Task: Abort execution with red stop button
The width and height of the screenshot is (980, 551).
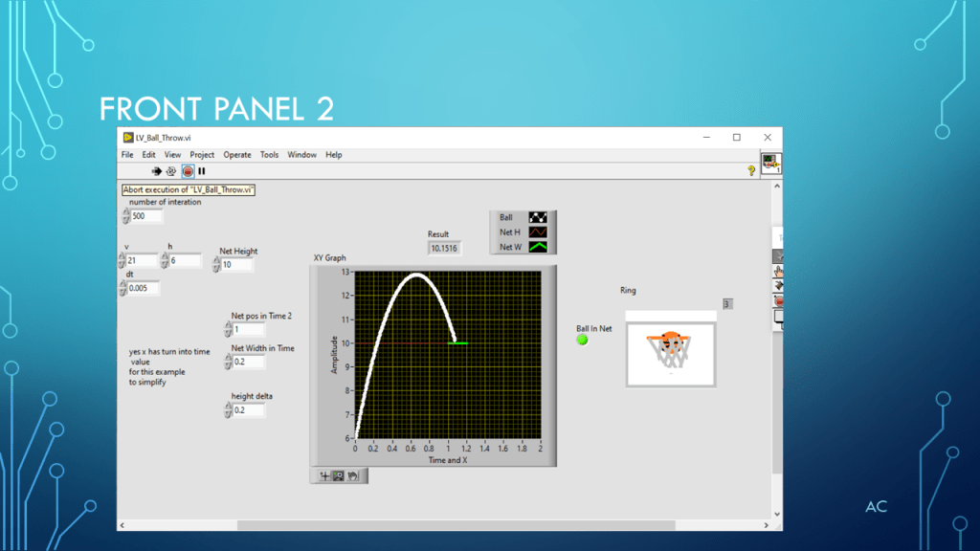Action: point(188,171)
